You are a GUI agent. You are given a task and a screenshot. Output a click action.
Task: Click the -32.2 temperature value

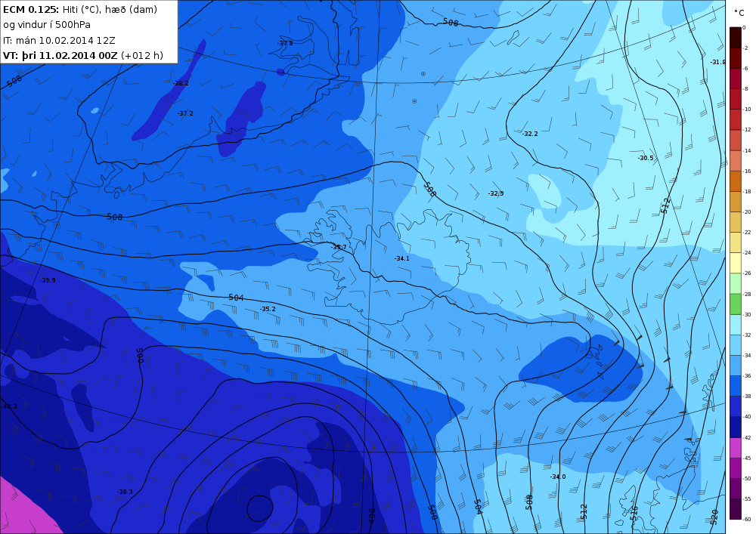coord(530,134)
